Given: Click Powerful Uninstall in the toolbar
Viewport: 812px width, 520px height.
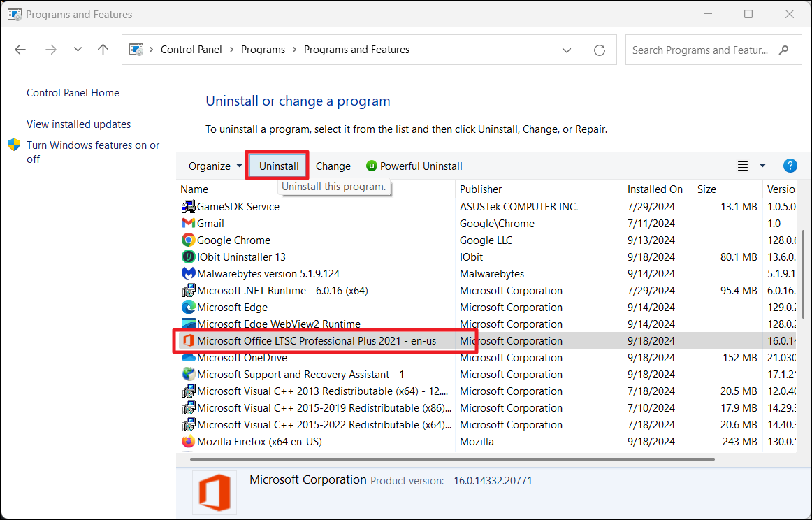Looking at the screenshot, I should (414, 166).
